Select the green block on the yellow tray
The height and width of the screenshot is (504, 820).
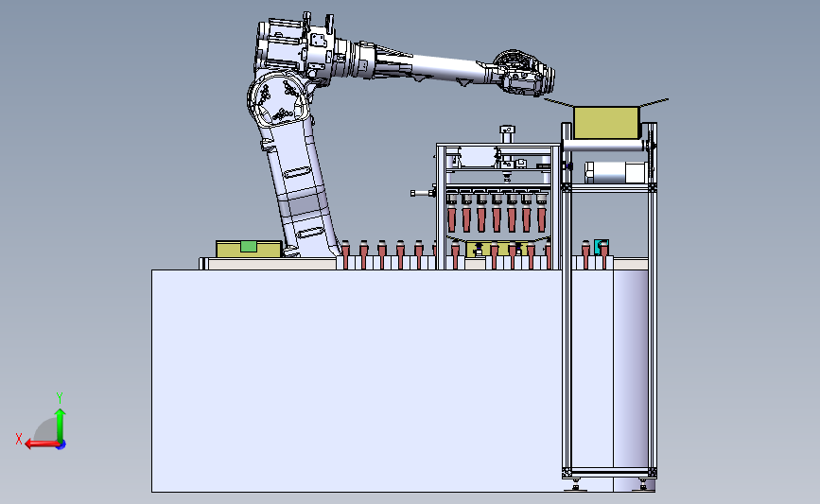click(x=249, y=246)
